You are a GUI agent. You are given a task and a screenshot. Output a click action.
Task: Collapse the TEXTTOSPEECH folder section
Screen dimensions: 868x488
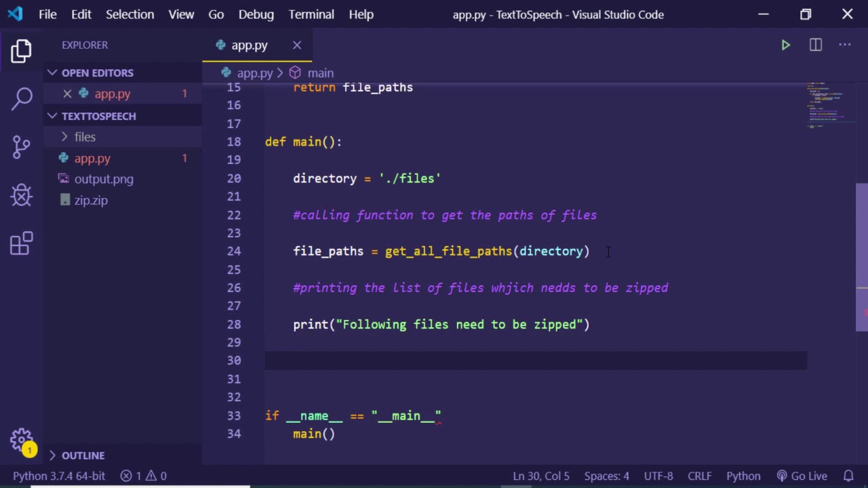[98, 116]
